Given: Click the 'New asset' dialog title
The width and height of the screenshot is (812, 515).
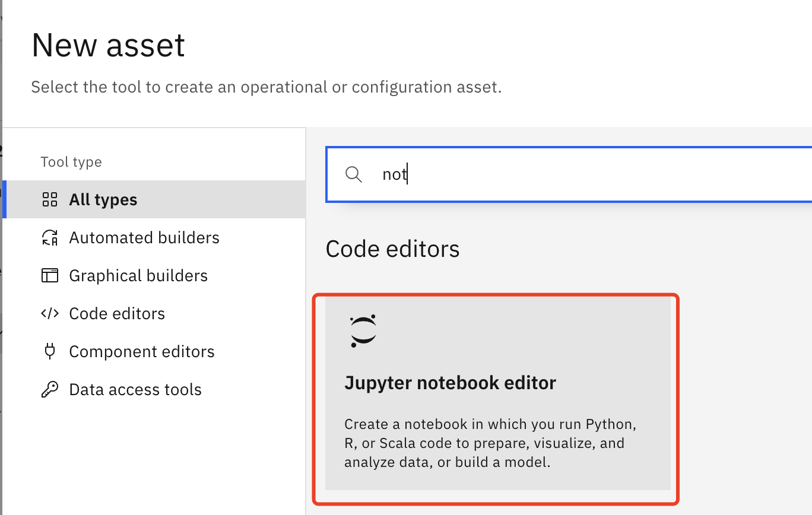Looking at the screenshot, I should click(x=108, y=45).
